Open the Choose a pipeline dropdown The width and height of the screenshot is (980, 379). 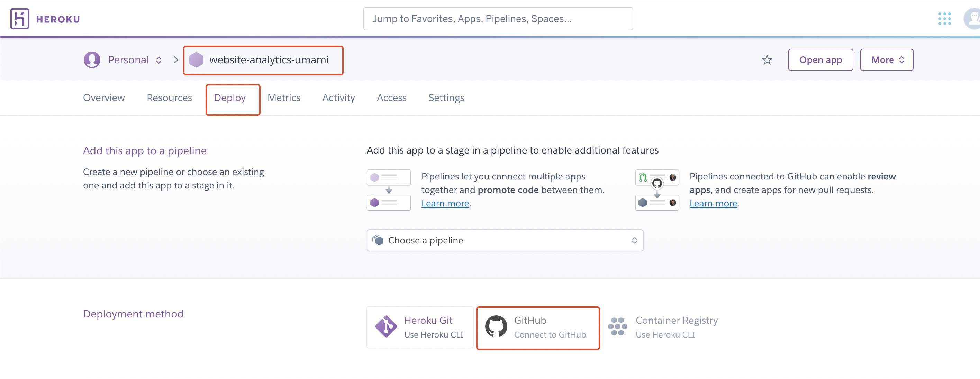click(x=505, y=240)
